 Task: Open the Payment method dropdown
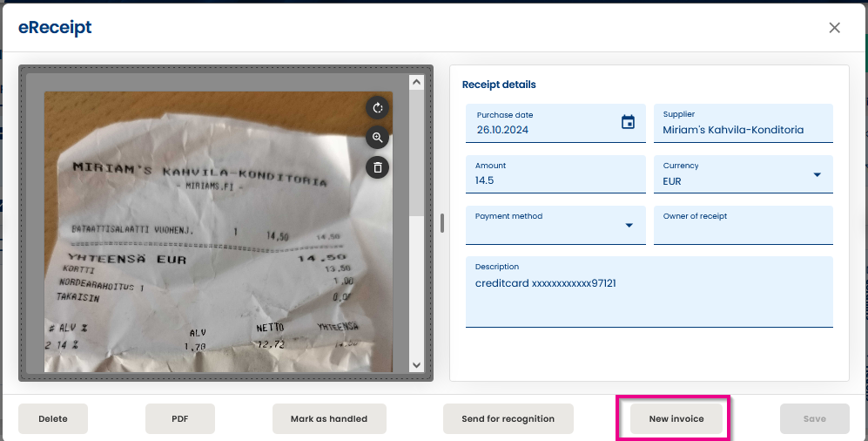pos(629,225)
